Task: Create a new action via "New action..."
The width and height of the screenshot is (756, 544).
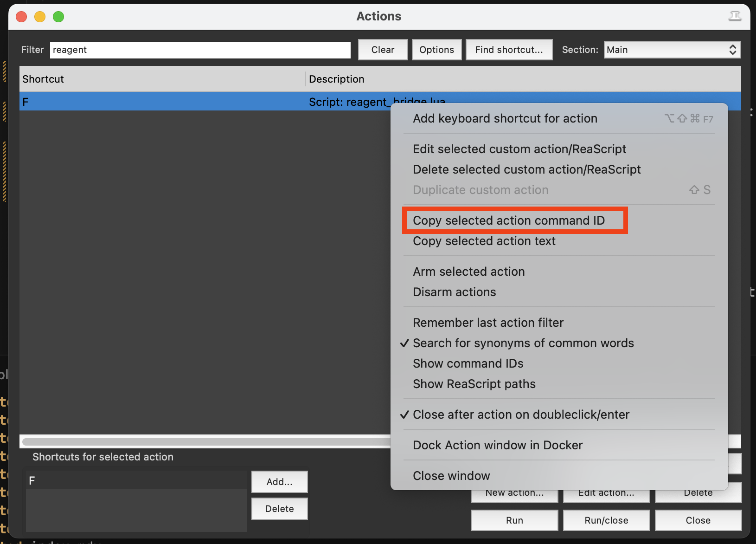Action: pos(514,492)
